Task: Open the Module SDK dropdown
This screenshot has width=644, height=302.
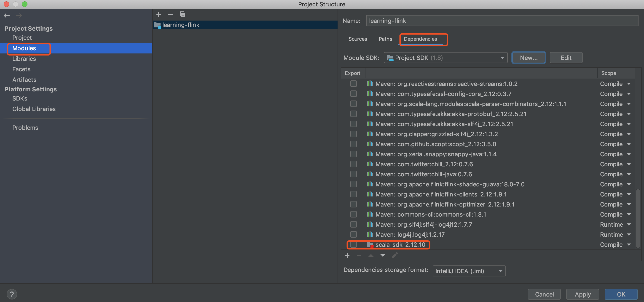Action: coord(445,58)
